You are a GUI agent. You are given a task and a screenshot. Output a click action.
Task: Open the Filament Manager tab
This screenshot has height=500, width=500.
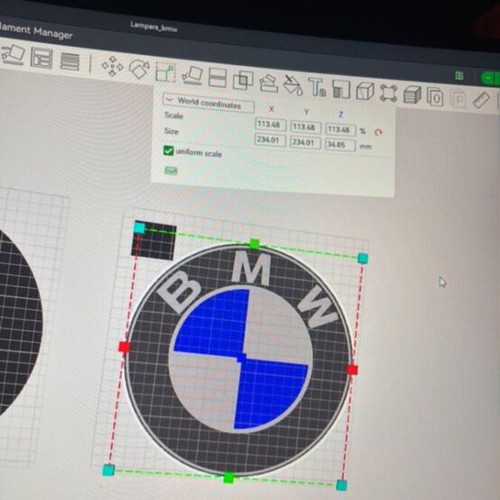pyautogui.click(x=36, y=31)
